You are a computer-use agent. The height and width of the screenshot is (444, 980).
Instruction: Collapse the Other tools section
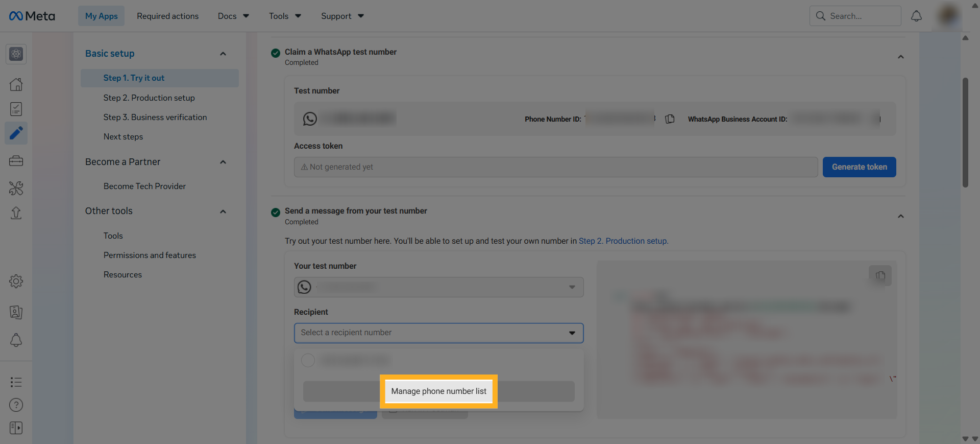click(223, 212)
